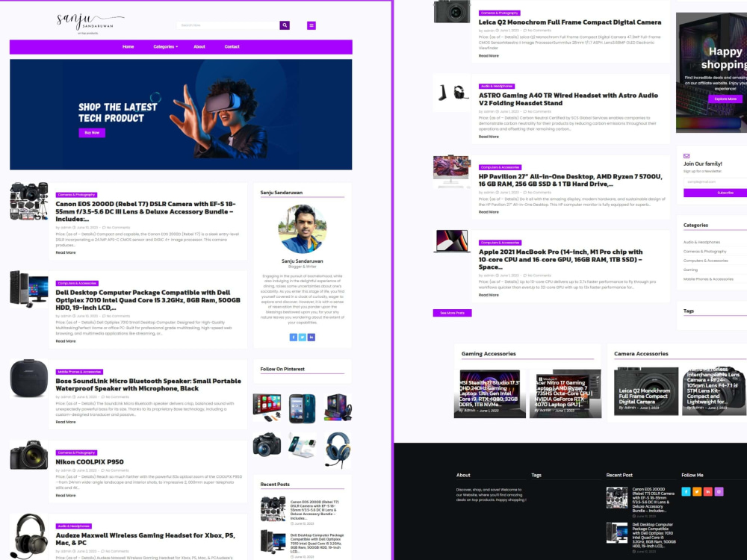Click car stereo Pinterest thumbnail

(x=267, y=408)
